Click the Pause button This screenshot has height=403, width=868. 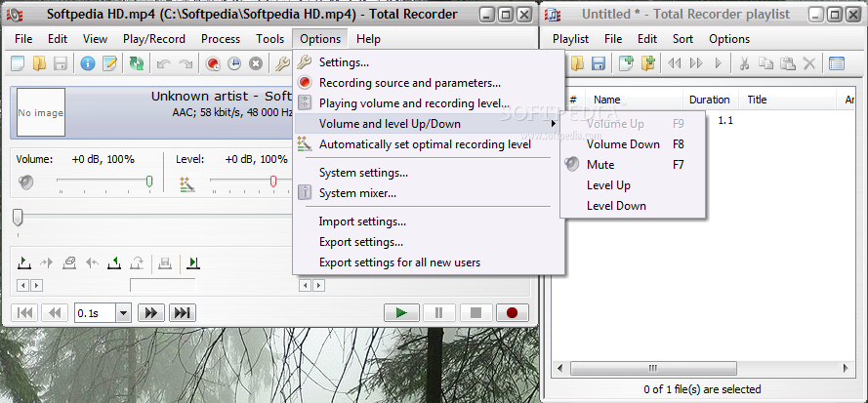(x=439, y=313)
